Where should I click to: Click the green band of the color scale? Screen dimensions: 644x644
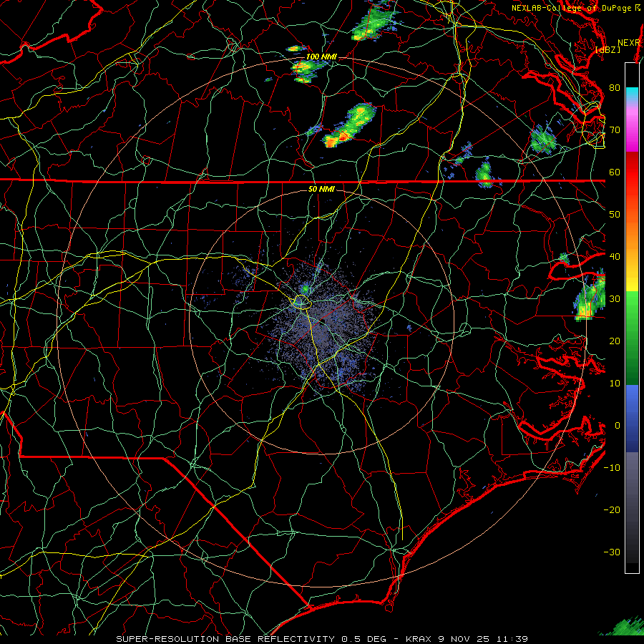(632, 338)
